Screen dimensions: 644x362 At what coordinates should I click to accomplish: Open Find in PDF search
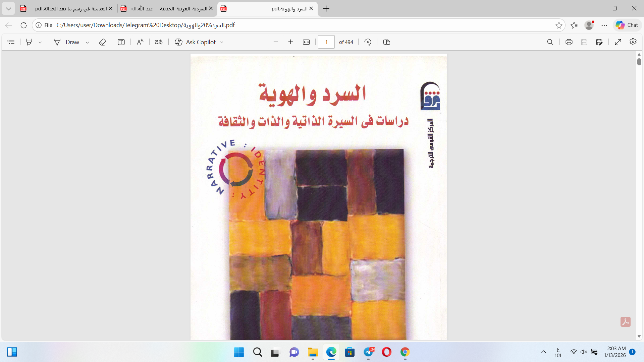(550, 42)
